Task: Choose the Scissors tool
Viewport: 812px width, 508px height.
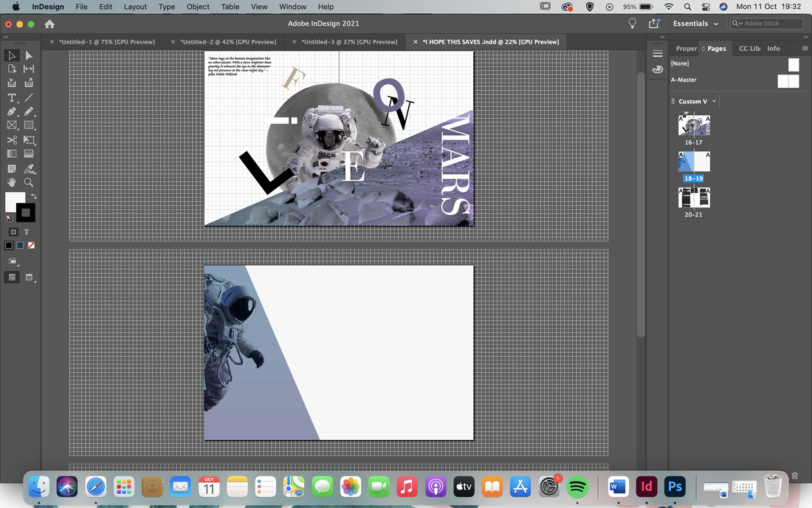Action: 11,140
